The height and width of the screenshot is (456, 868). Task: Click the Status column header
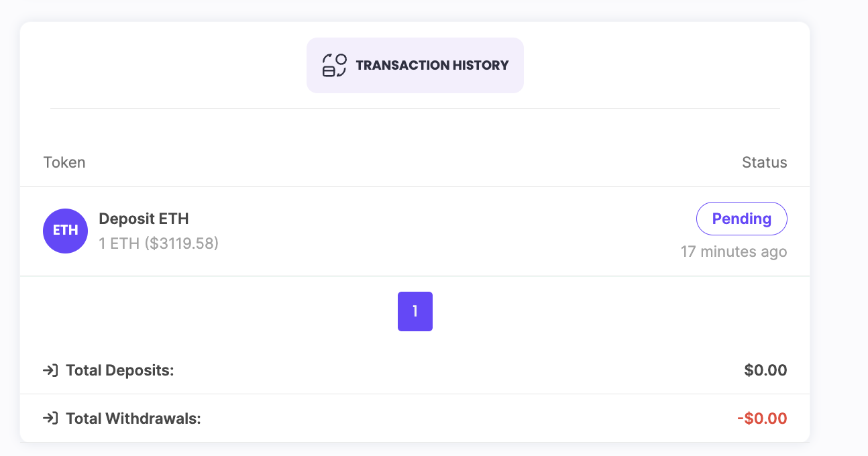(765, 162)
